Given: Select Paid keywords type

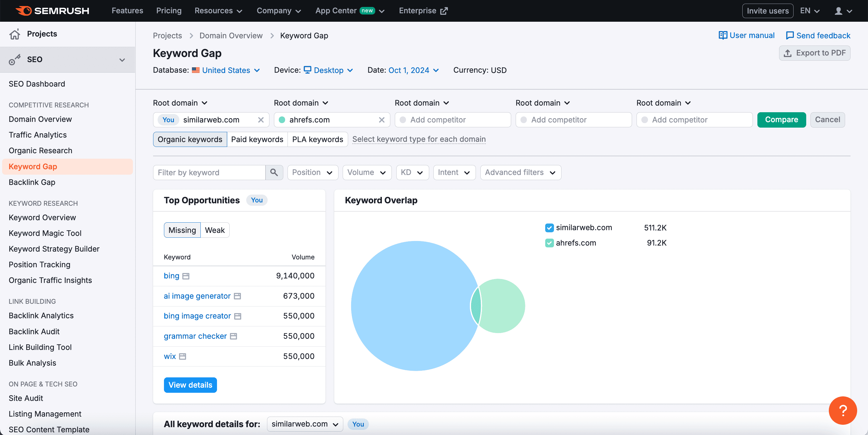Looking at the screenshot, I should pos(257,139).
